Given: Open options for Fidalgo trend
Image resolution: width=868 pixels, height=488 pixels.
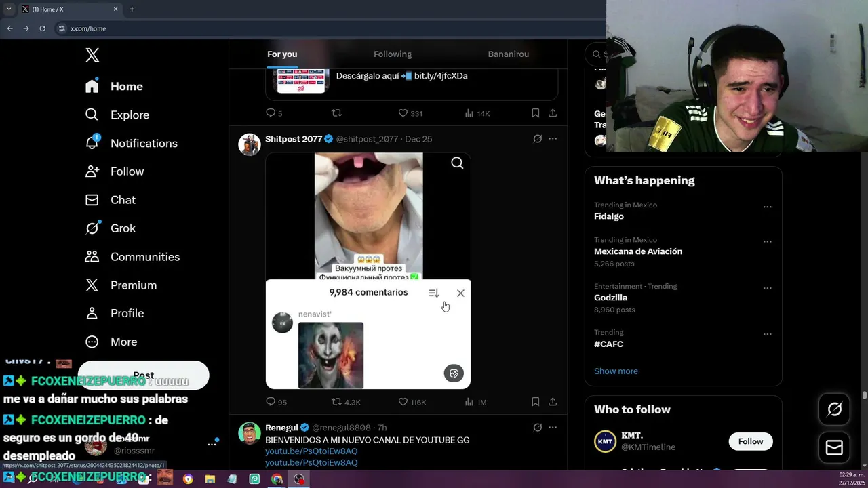Looking at the screenshot, I should pos(767,207).
